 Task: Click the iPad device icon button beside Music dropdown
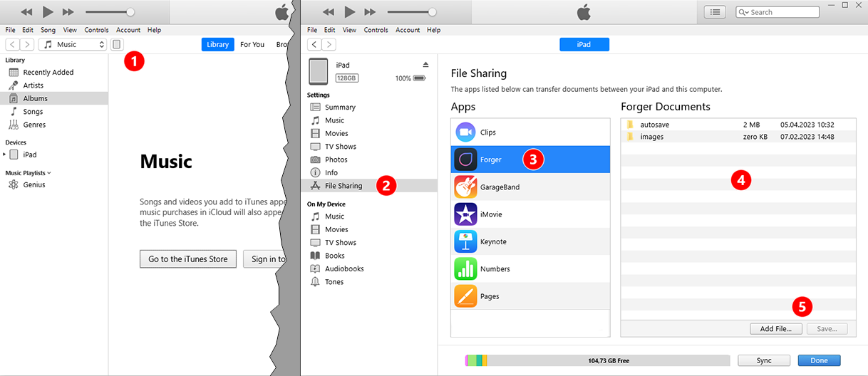(117, 44)
